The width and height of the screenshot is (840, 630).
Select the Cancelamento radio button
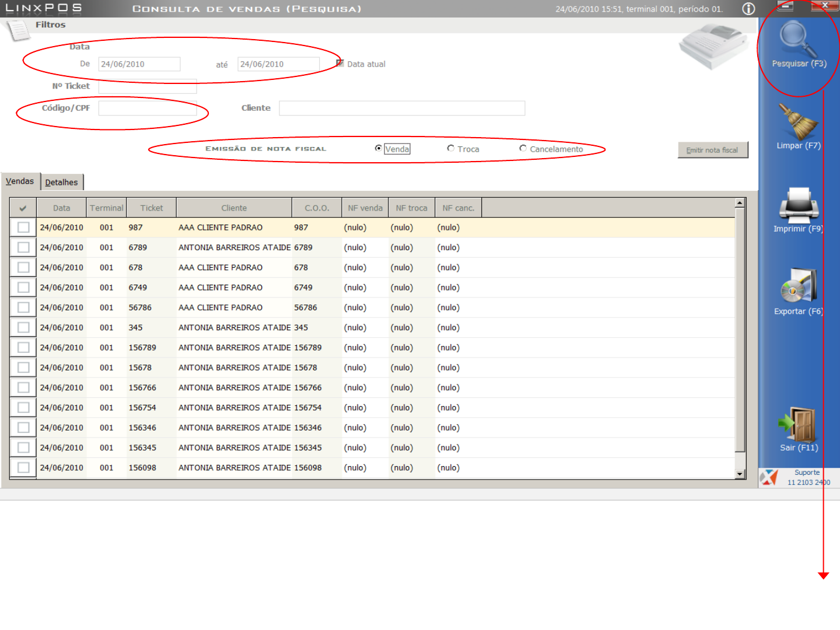click(523, 149)
